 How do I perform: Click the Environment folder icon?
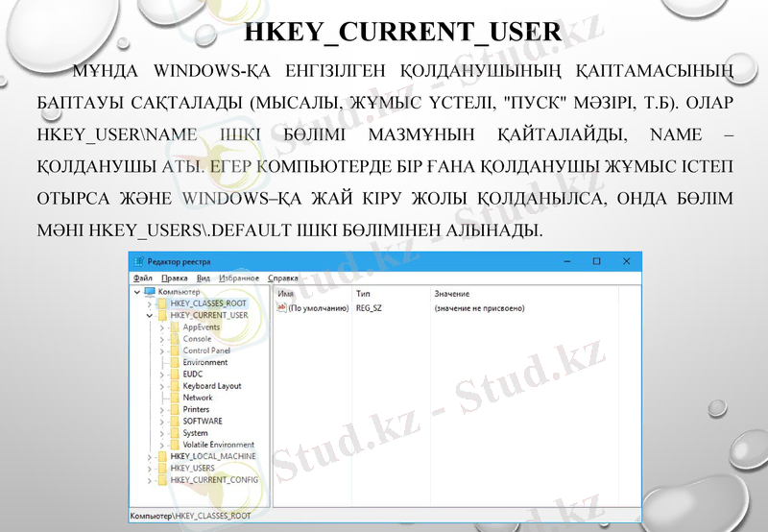coord(175,362)
